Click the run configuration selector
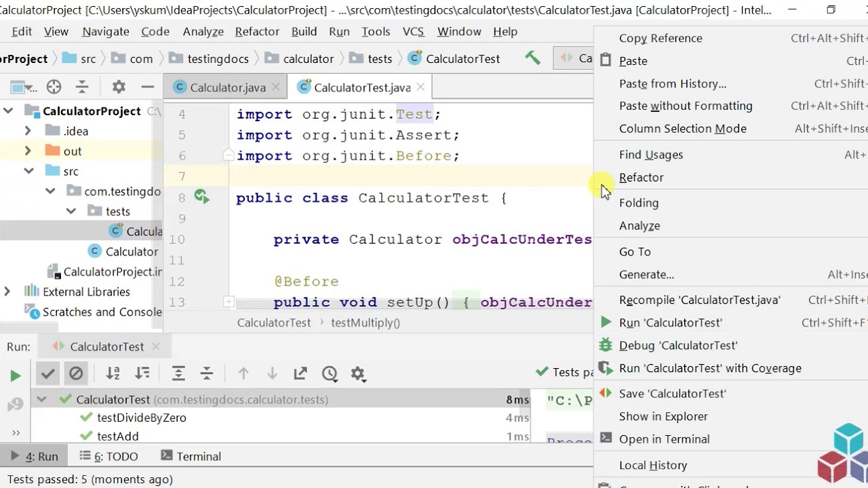 [574, 58]
